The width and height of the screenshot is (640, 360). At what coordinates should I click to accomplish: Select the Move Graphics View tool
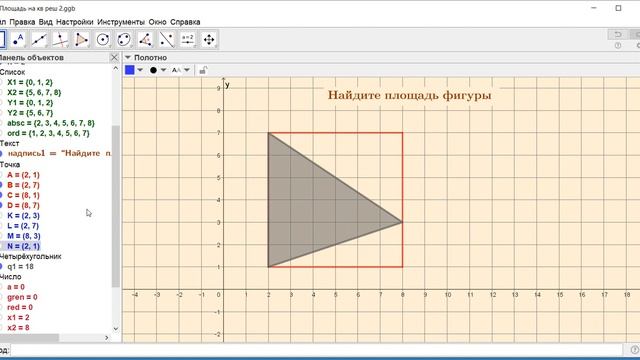(209, 40)
